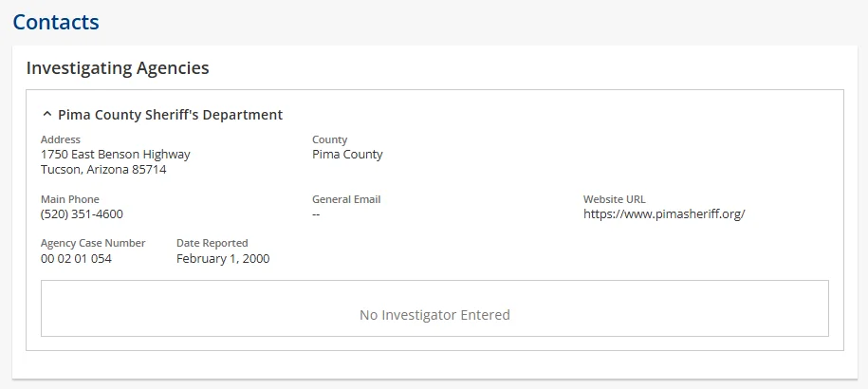This screenshot has height=389, width=868.
Task: Click the February 1, 2000 reported date
Action: [223, 258]
